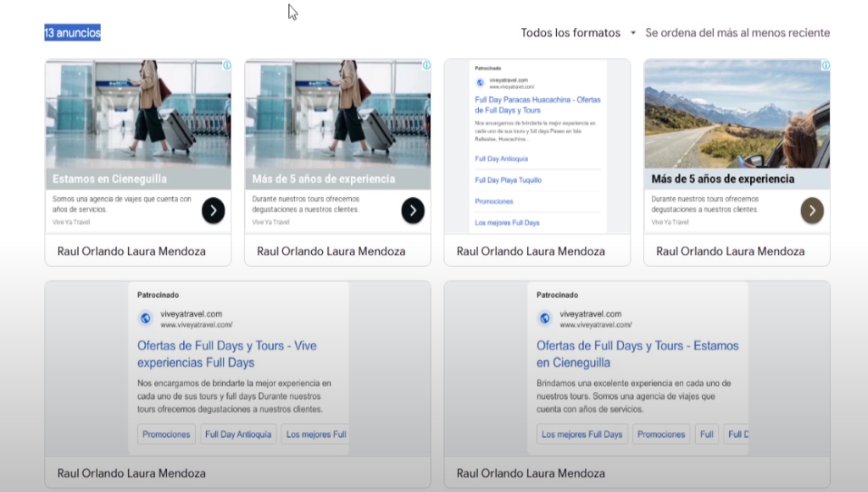Click 'Ofertas de Full Days y Tours - Estamos en Cieneguilla' headline
This screenshot has width=868, height=492.
click(637, 354)
